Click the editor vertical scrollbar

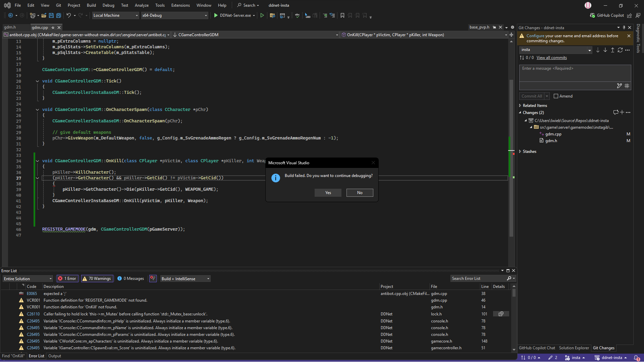[x=511, y=158]
